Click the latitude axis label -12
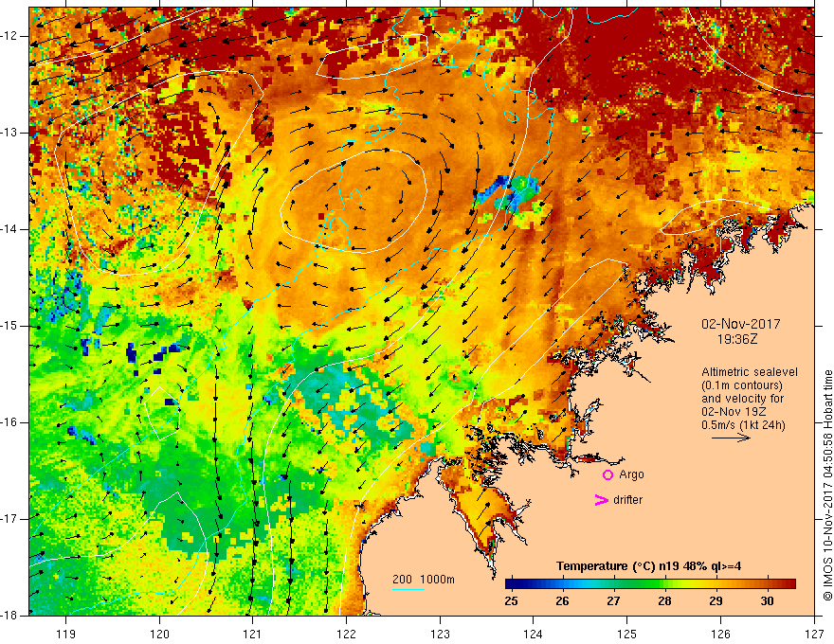Screen dimensions: 834x644 click(x=9, y=36)
